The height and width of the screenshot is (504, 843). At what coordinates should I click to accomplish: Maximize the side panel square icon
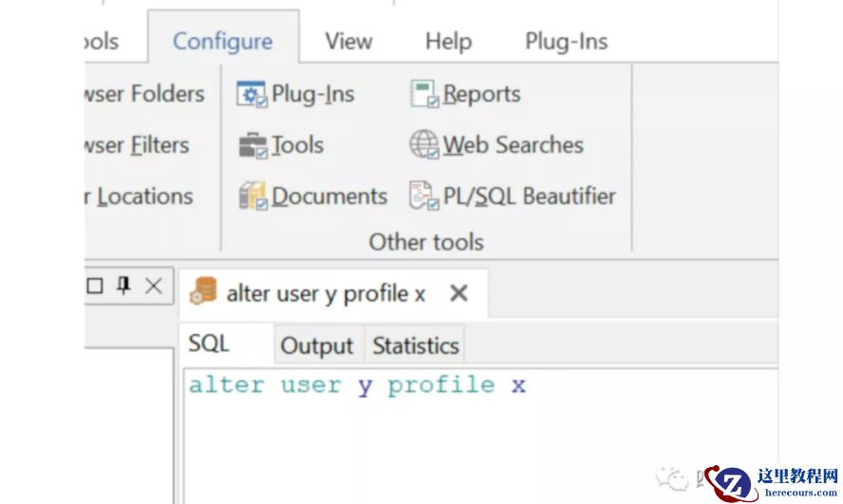pos(95,286)
